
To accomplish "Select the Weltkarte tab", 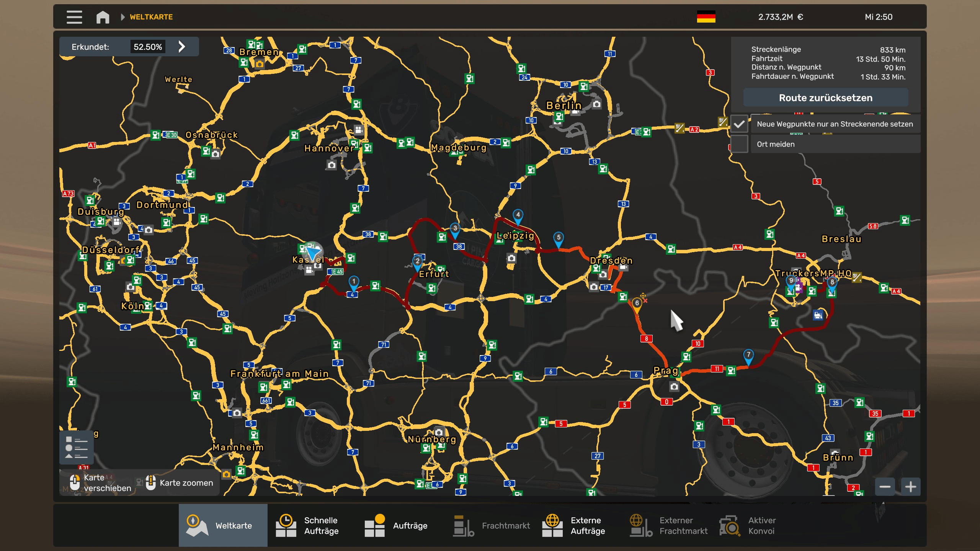I will 223,525.
